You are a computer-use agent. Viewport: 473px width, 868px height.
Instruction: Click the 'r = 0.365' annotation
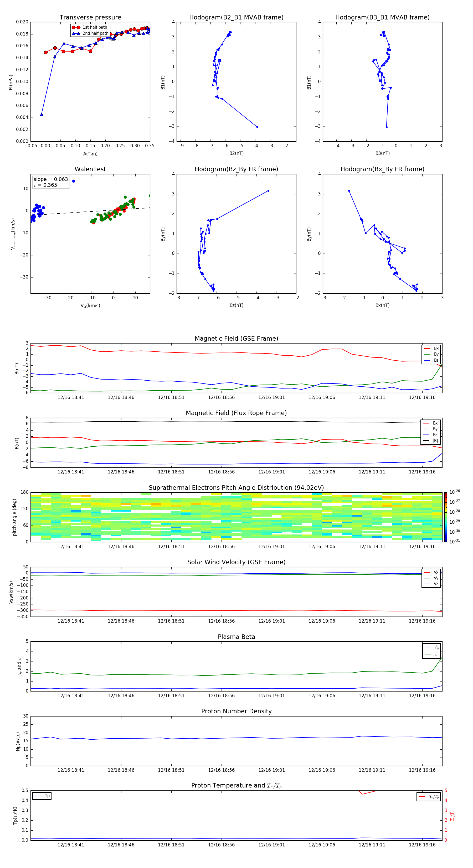coord(45,185)
